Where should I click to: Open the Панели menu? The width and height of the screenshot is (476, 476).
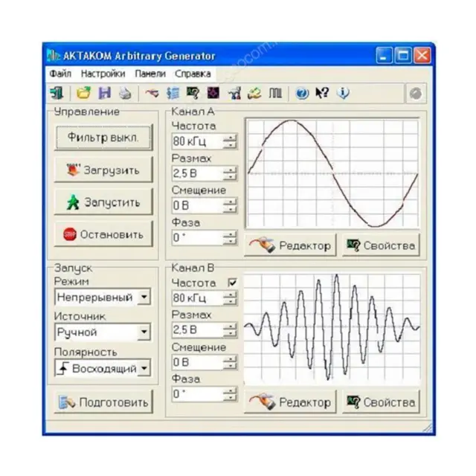click(150, 74)
